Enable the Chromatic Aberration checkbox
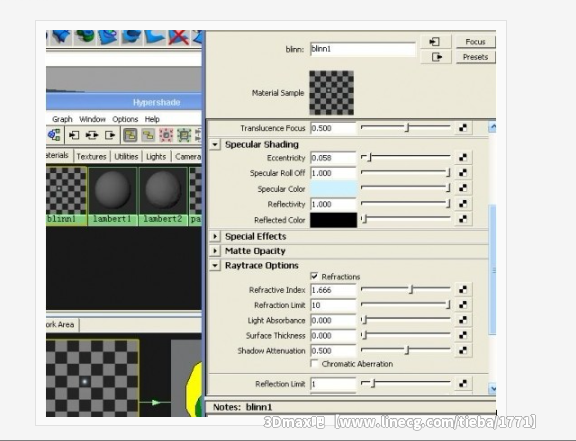 click(314, 364)
